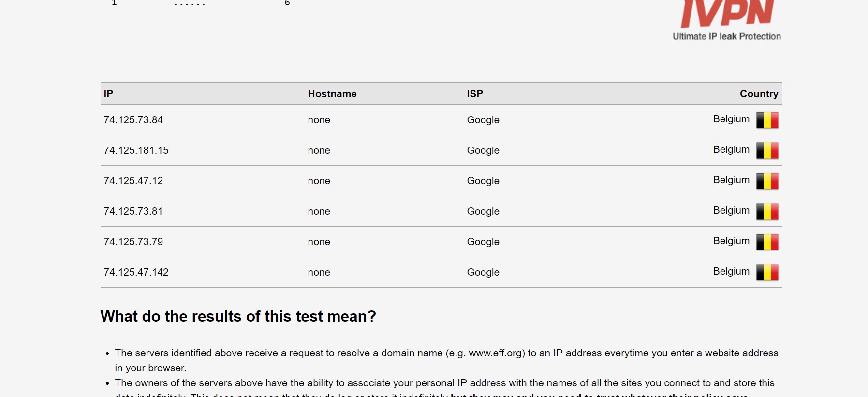868x397 pixels.
Task: Select IP address 74.125.181.15
Action: point(136,150)
